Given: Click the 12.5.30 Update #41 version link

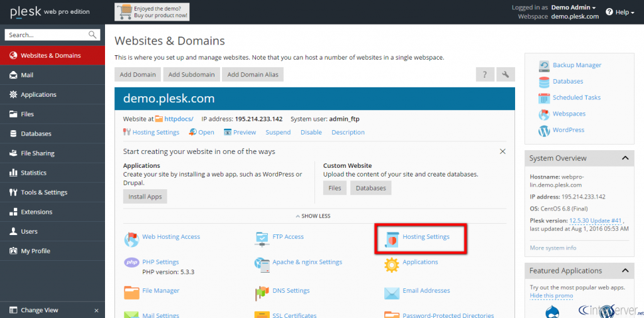Looking at the screenshot, I should (x=595, y=221).
